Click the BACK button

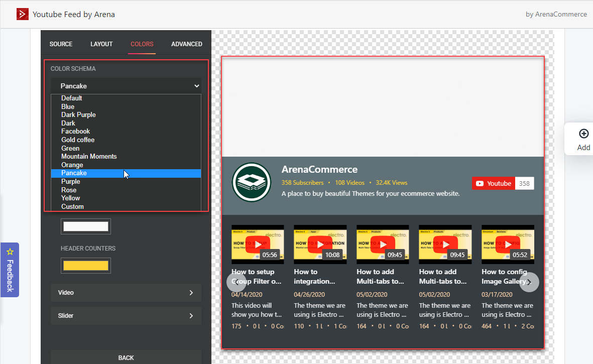[x=126, y=357]
